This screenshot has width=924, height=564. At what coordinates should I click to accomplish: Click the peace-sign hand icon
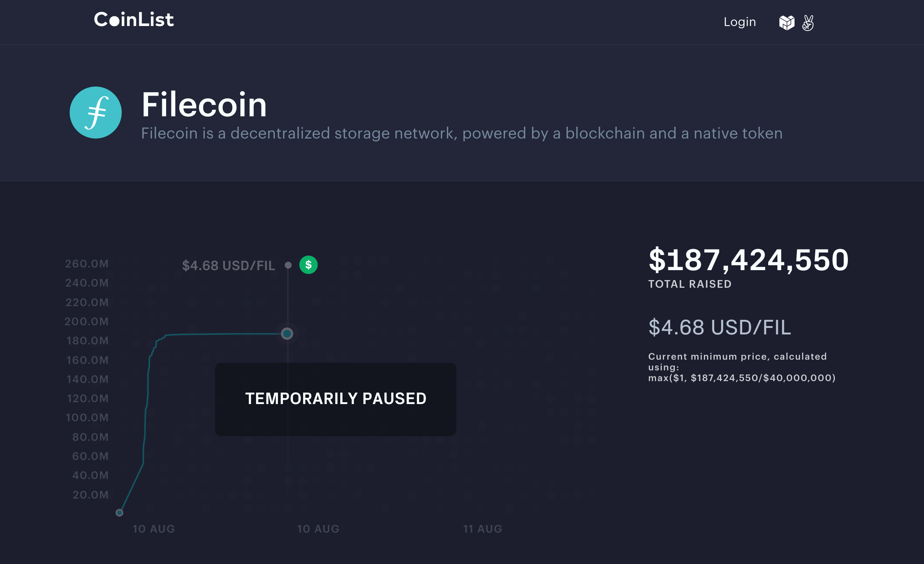808,23
